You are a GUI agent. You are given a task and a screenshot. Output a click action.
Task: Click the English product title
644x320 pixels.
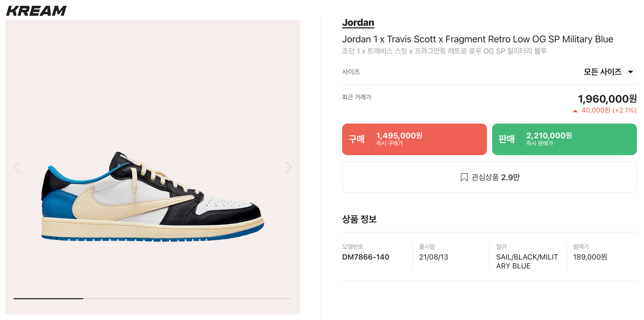click(x=477, y=39)
